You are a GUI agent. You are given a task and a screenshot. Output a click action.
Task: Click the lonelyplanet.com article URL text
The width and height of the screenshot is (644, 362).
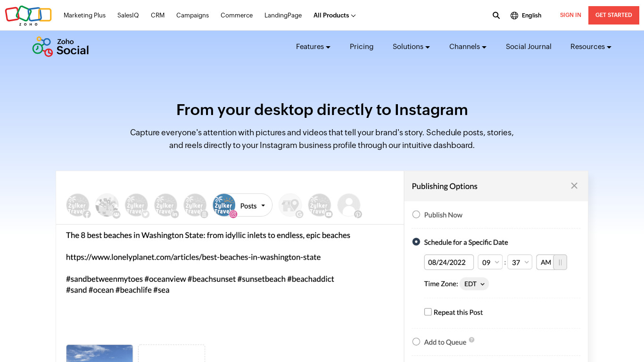[x=193, y=257]
